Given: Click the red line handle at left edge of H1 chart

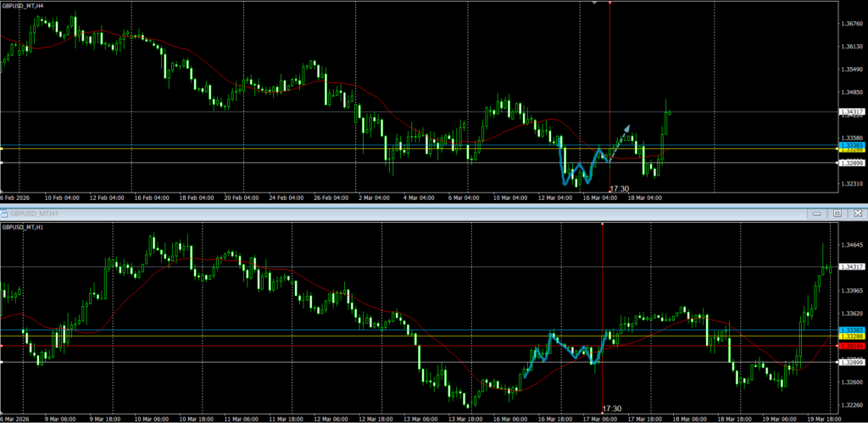Looking at the screenshot, I should [x=3, y=346].
